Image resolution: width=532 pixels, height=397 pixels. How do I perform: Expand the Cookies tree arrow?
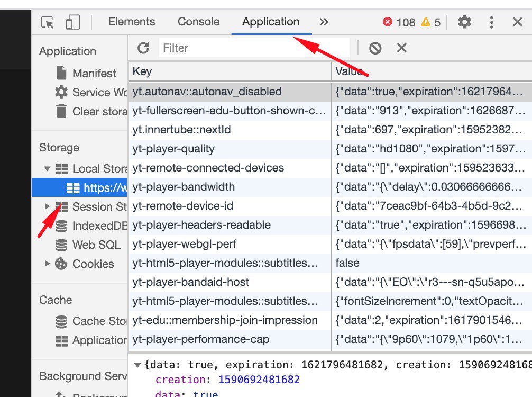[47, 264]
